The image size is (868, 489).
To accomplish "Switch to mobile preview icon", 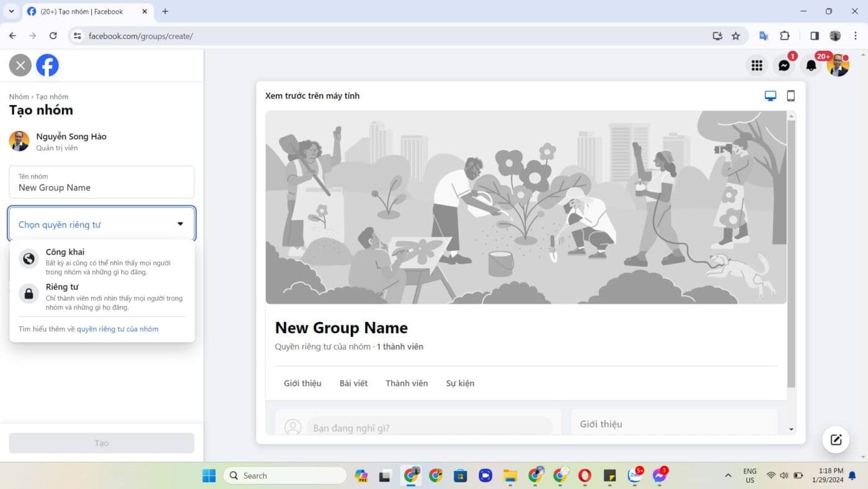I will 790,96.
